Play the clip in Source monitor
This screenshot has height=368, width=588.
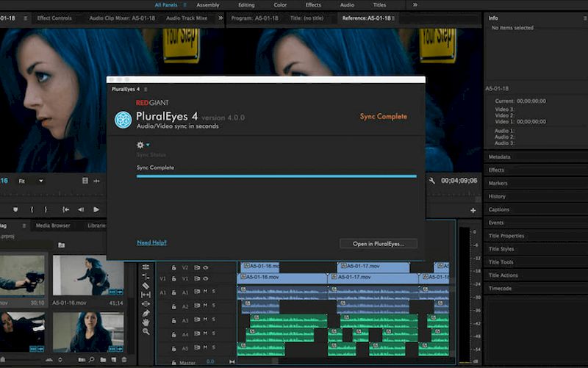point(96,210)
